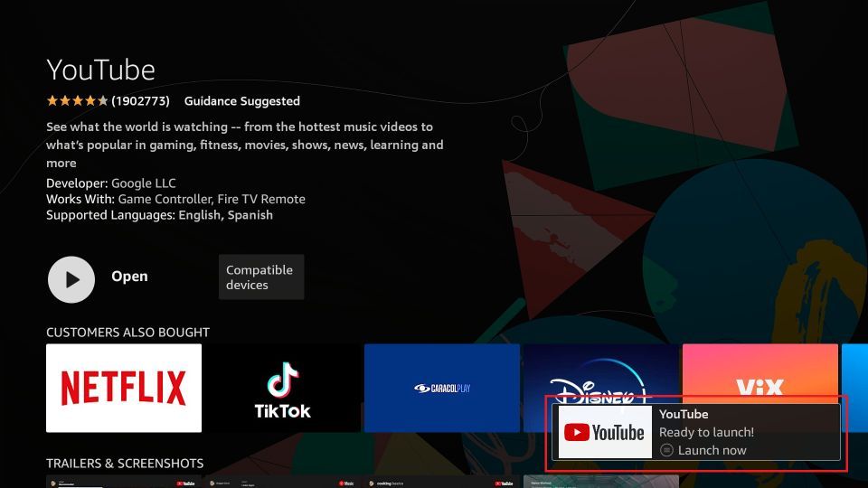Click the YouTube app title heading
Image resolution: width=868 pixels, height=488 pixels.
click(x=100, y=70)
